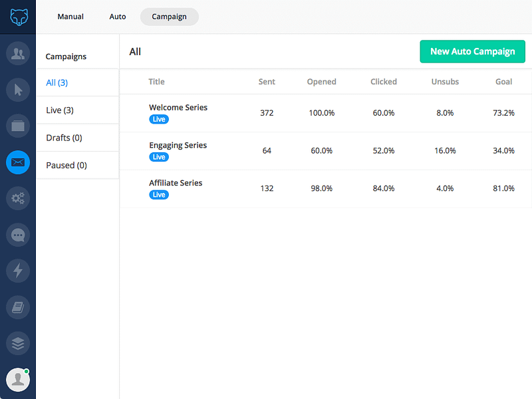Open the folder sidebar icon

click(x=18, y=126)
